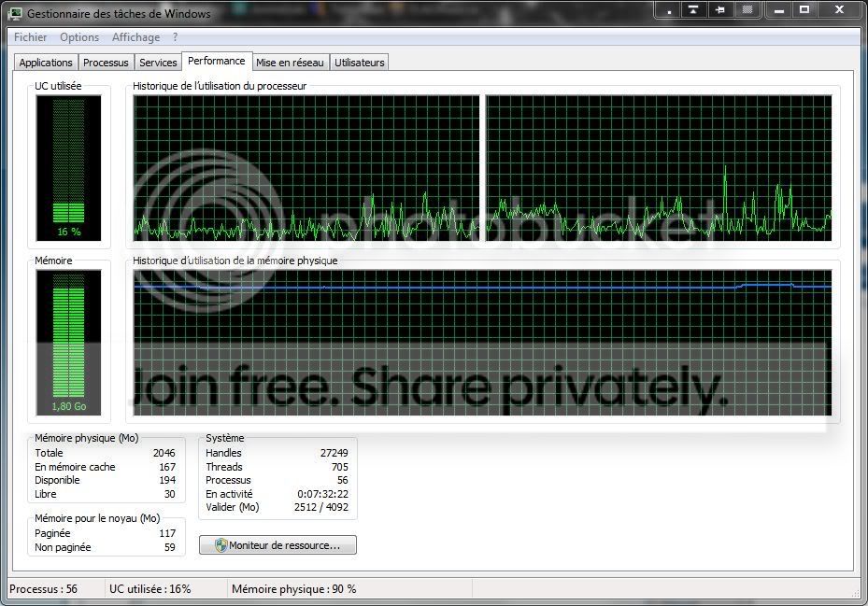Minimize the Task Manager window
The height and width of the screenshot is (606, 868).
[x=779, y=10]
